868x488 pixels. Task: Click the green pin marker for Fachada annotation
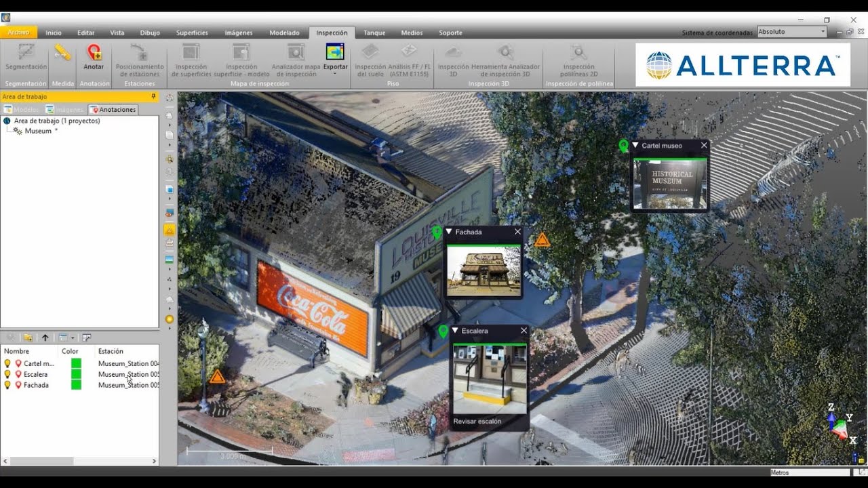(x=437, y=232)
